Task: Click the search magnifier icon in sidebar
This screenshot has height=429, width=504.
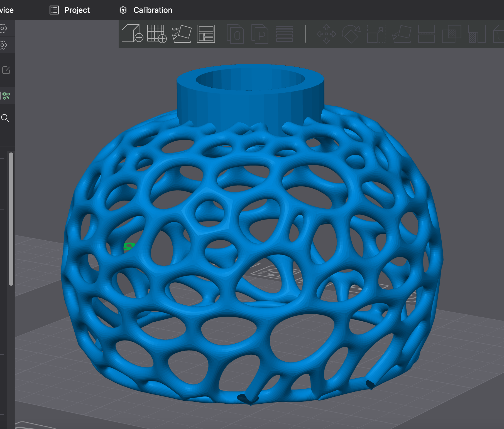Action: (x=5, y=118)
